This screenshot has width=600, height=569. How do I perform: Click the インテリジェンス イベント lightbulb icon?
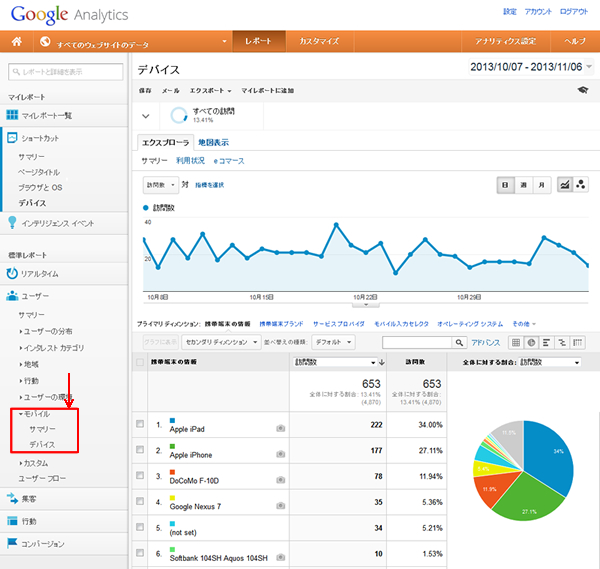tap(12, 222)
